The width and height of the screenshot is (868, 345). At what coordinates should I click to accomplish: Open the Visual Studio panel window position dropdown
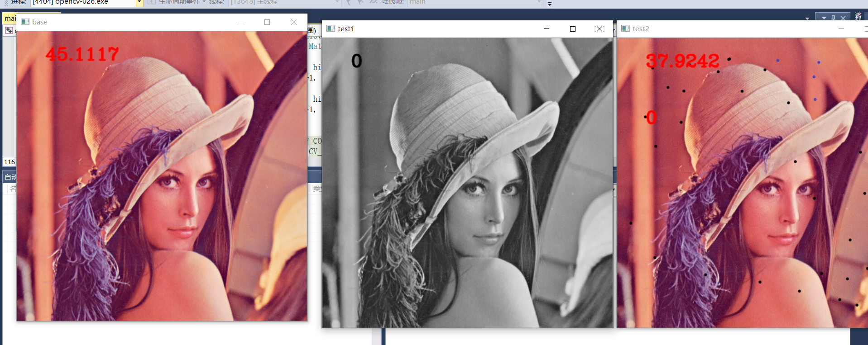pos(824,18)
